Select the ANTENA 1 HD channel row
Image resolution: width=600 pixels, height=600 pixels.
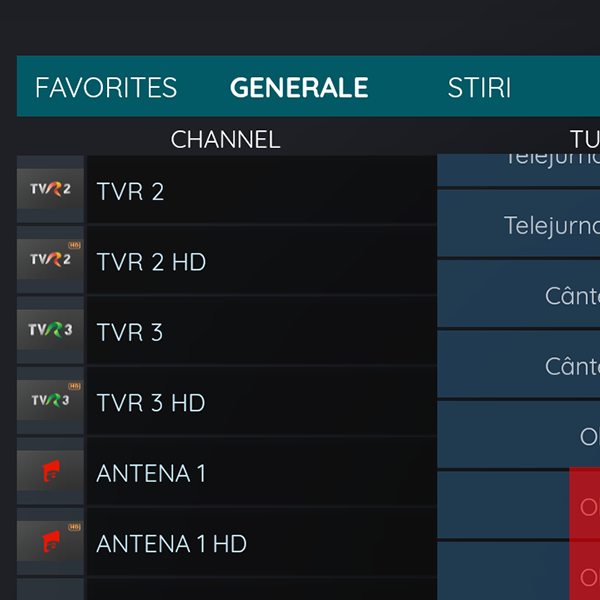[x=262, y=542]
